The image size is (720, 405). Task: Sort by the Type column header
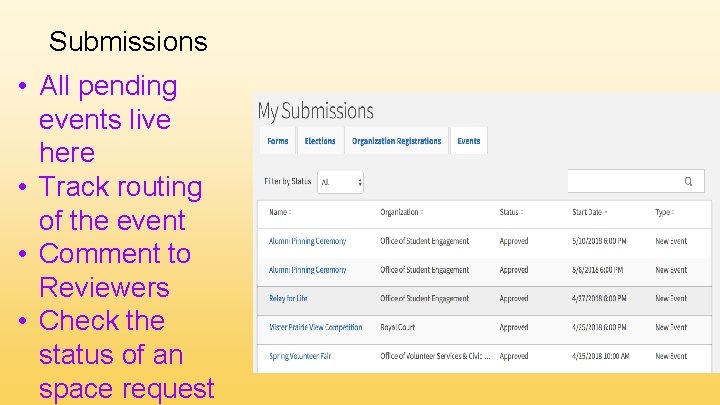pos(664,212)
